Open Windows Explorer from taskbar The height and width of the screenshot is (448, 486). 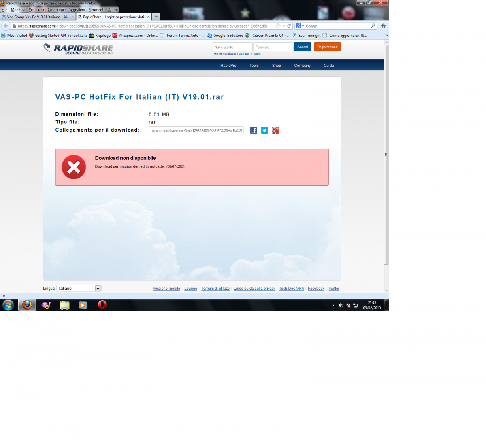point(64,305)
